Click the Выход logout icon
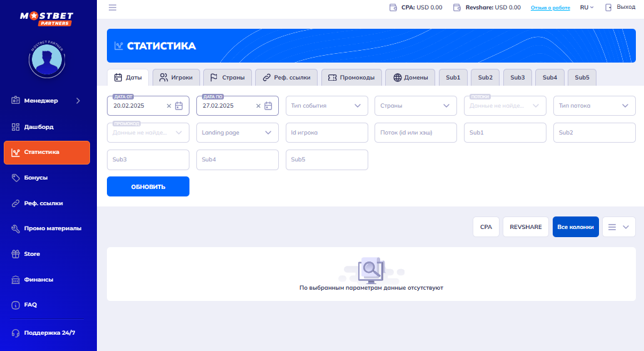This screenshot has height=351, width=644. tap(608, 8)
